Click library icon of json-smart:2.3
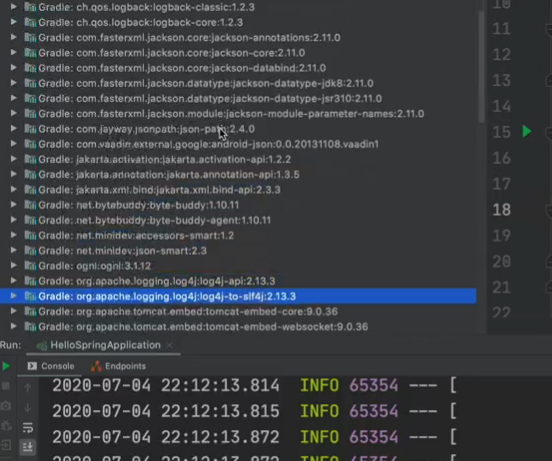552x461 pixels. [30, 251]
